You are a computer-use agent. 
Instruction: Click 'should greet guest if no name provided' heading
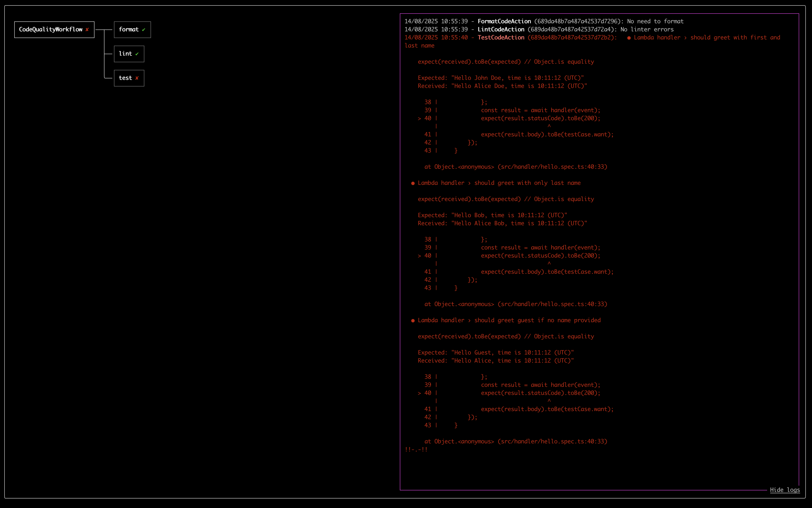coord(506,321)
